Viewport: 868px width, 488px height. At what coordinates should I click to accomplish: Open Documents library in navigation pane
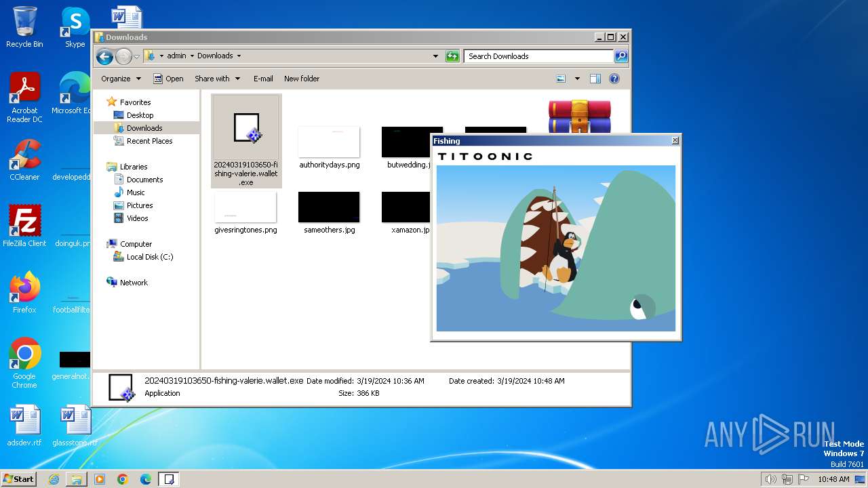click(144, 180)
